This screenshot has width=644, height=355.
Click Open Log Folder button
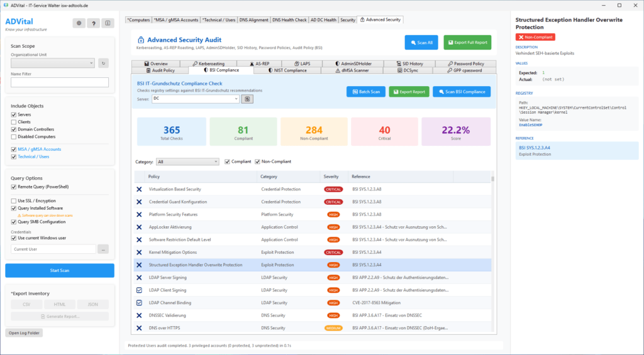click(25, 333)
